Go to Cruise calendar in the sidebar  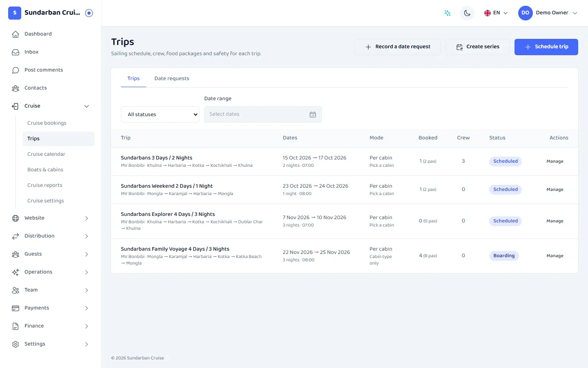58,154
